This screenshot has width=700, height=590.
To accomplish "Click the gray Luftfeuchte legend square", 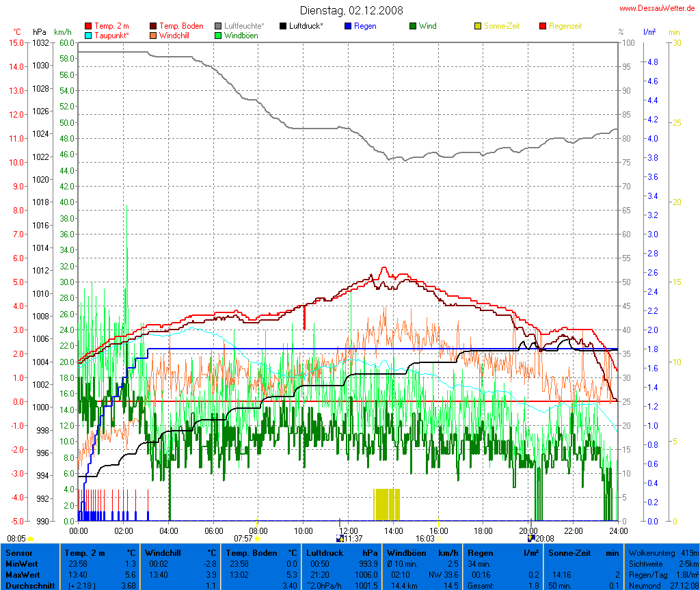I will coord(219,26).
